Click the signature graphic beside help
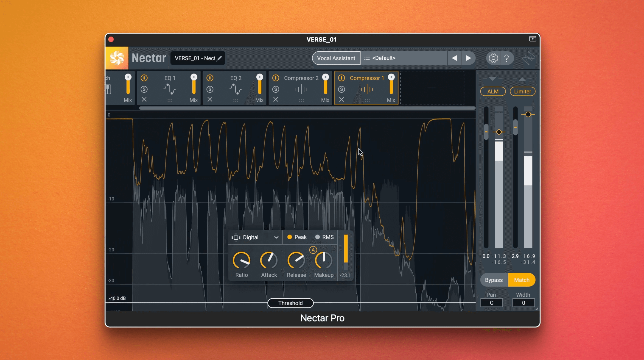 [528, 58]
